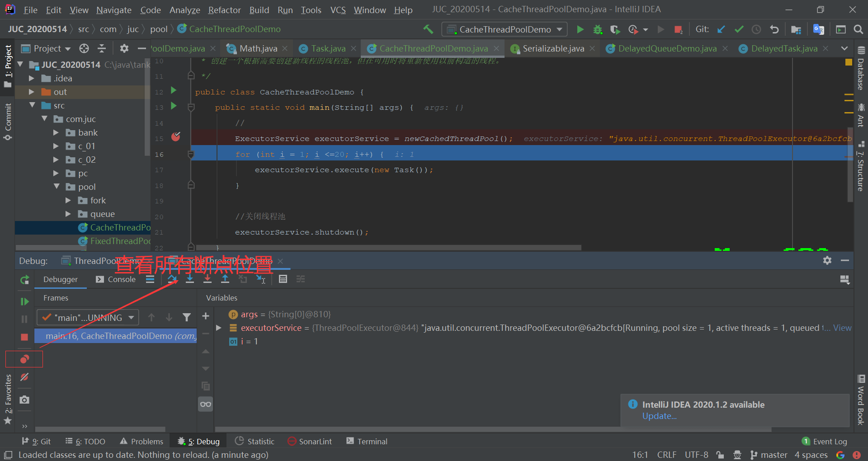Open the Navigate menu

[x=114, y=10]
